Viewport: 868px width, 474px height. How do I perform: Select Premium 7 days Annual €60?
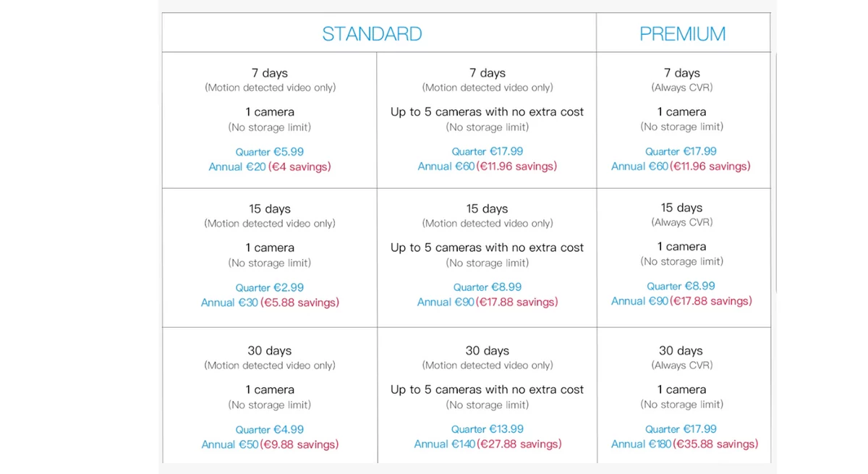[681, 166]
